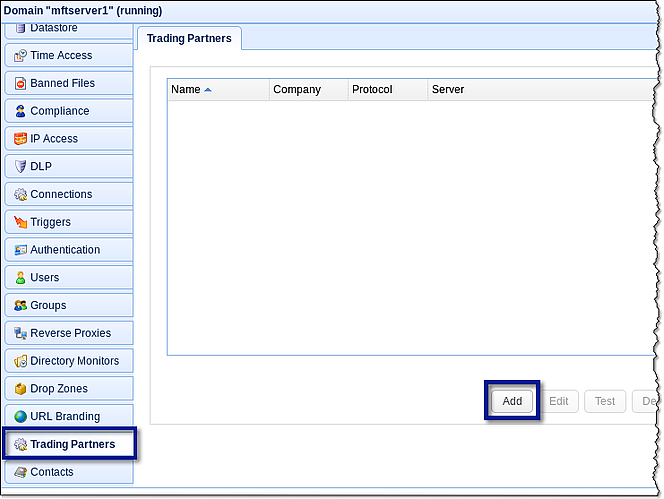Click the Banned Files stop icon
664x499 pixels.
coord(20,83)
